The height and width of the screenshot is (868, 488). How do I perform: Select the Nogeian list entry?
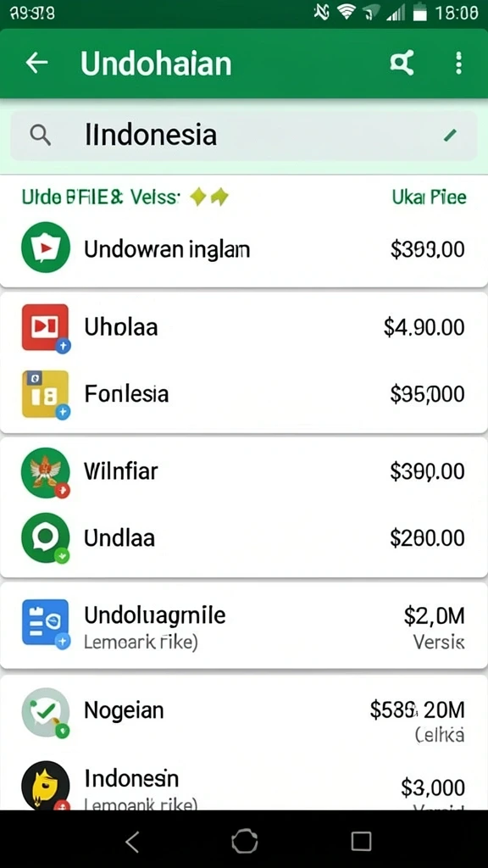[243, 717]
